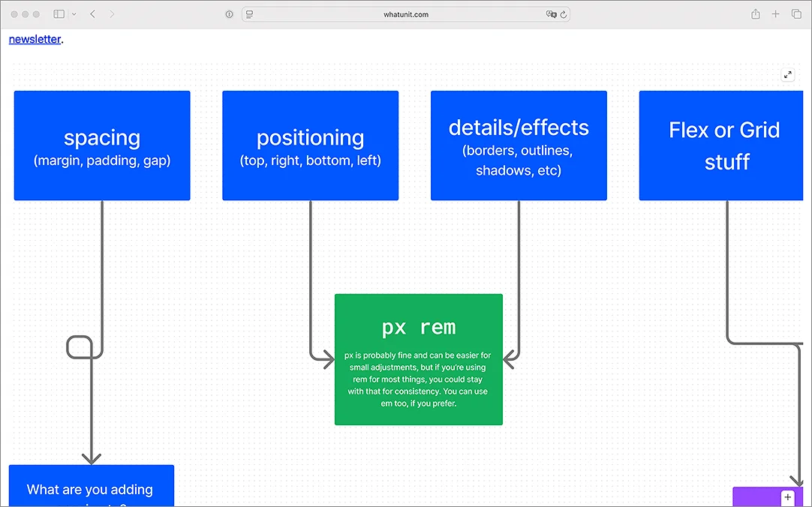Click the sidebar toggle icon in Safari
This screenshot has height=507, width=812.
click(59, 14)
